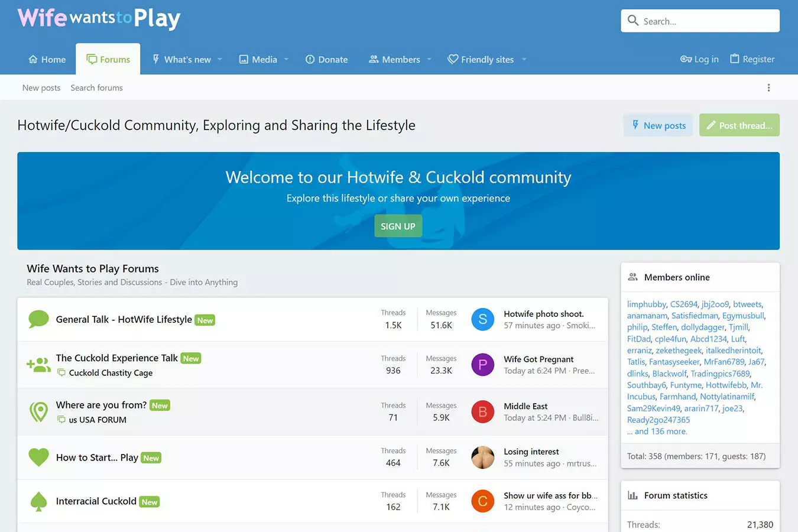Screen dimensions: 798x532
Task: Click the New badge next to General Talk
Action: tap(205, 320)
